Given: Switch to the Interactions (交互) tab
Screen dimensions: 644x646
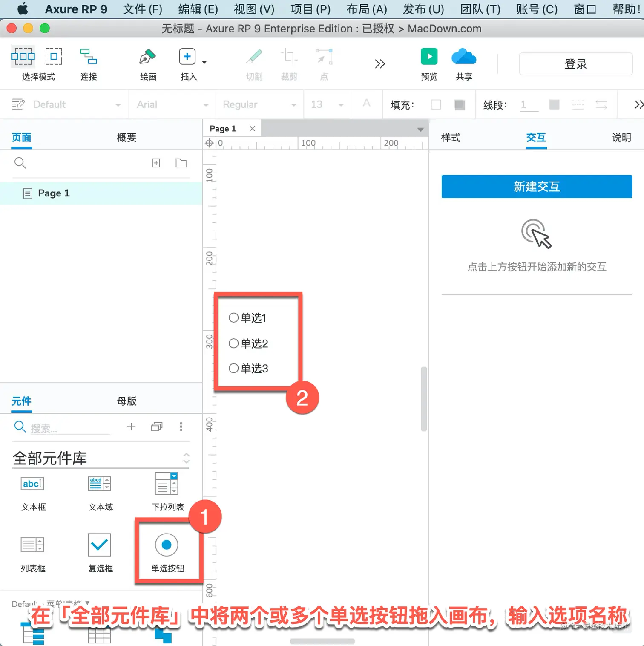Looking at the screenshot, I should point(536,138).
